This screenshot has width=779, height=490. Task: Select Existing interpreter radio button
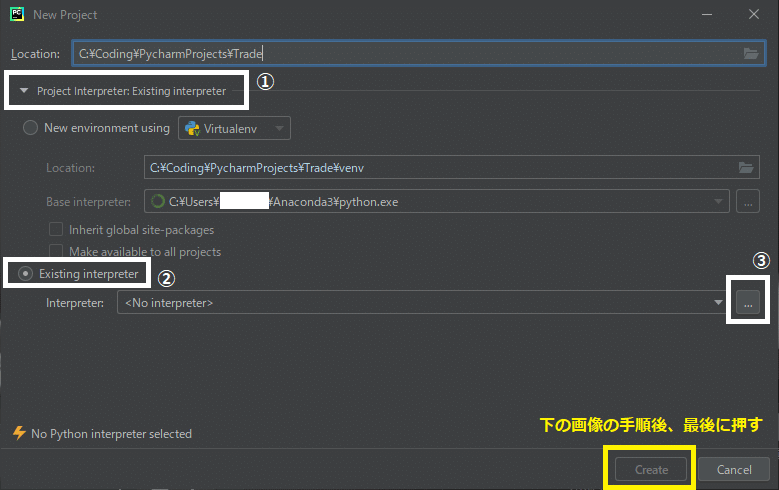(x=25, y=274)
